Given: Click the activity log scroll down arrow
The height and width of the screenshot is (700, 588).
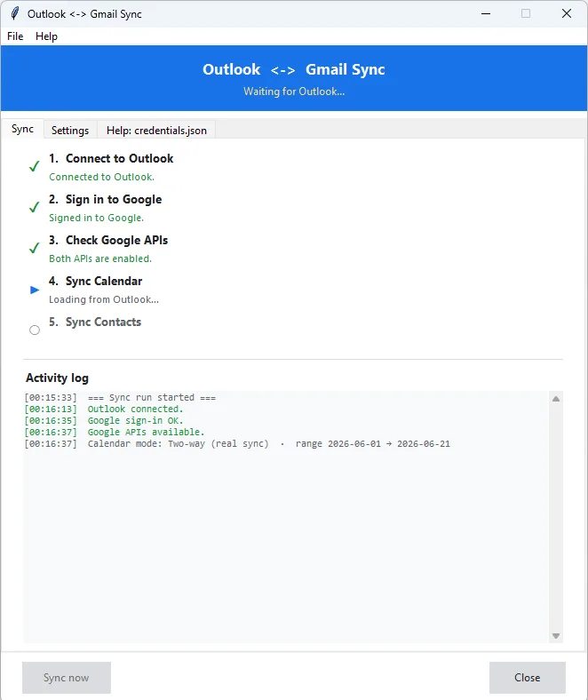Looking at the screenshot, I should coord(556,636).
